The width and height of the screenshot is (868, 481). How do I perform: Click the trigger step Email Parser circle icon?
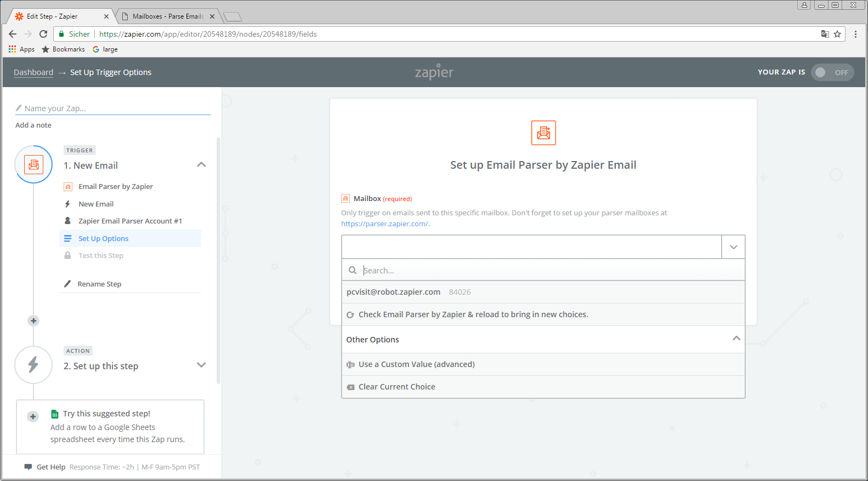[33, 164]
